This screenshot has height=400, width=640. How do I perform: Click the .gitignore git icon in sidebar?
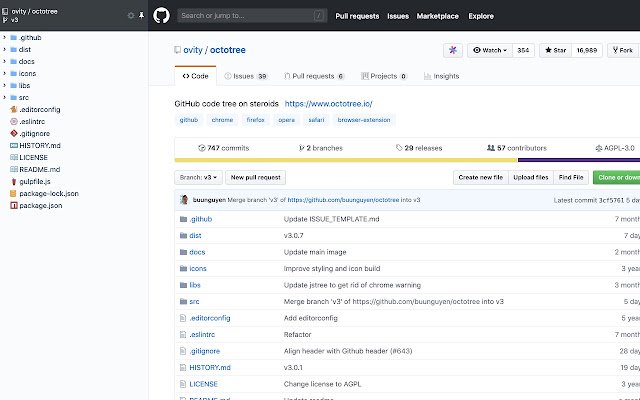(14, 133)
